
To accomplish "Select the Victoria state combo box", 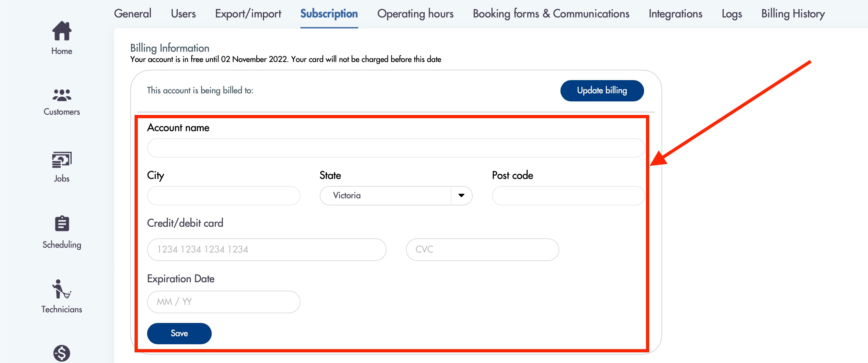I will click(396, 196).
